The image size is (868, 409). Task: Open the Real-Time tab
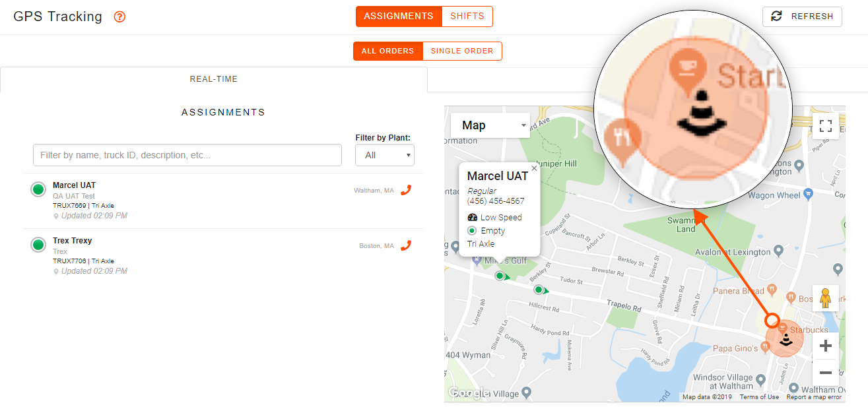point(214,79)
